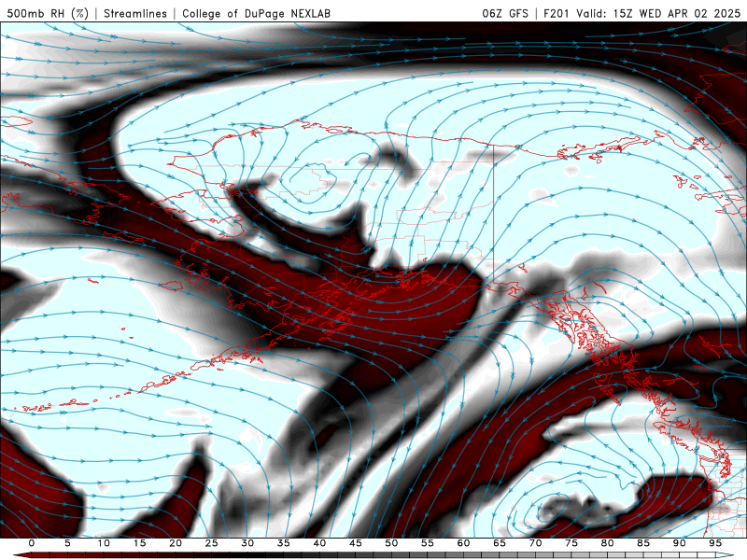Viewport: 747px width, 560px height.
Task: Select the "50" percent scale label
Action: tap(391, 543)
